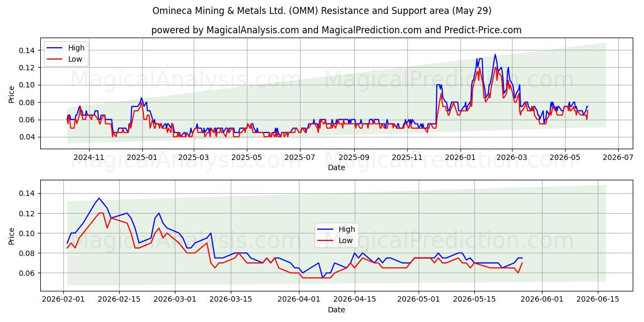Click the '2026-03' x-axis label
Viewport: 644px width, 322px height.
point(511,157)
